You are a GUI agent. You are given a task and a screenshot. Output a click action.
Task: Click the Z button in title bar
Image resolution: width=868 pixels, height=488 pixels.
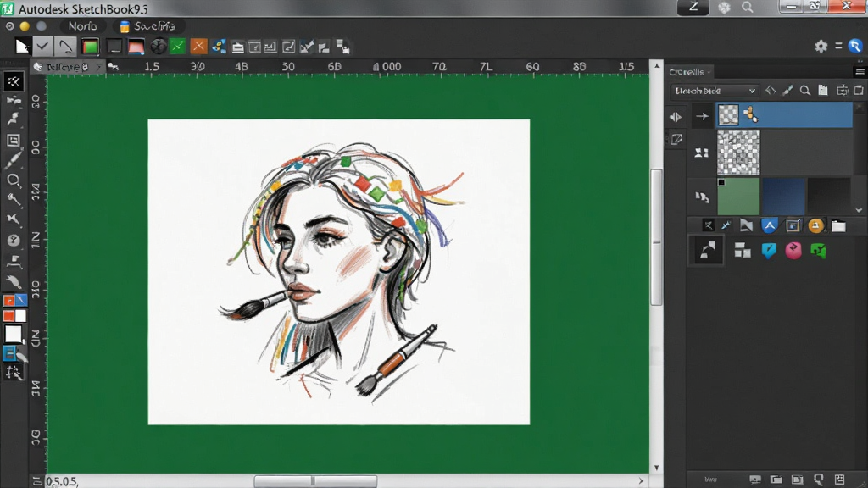coord(693,7)
